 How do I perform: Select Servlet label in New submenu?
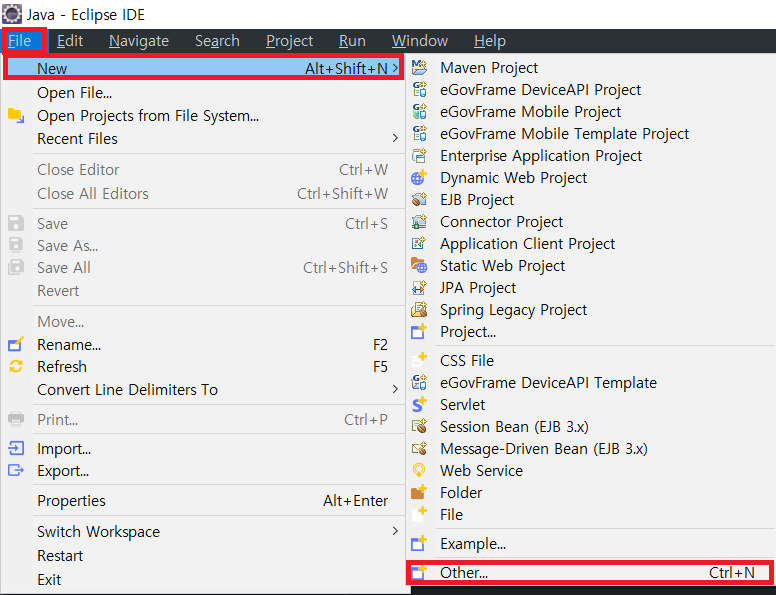point(462,404)
